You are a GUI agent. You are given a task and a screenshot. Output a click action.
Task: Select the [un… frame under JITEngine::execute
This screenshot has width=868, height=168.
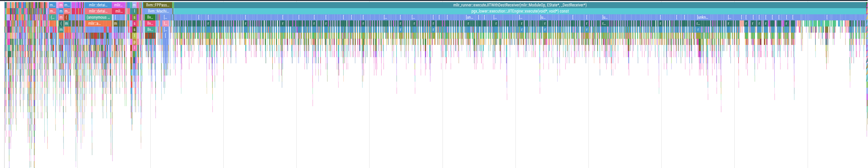click(469, 17)
